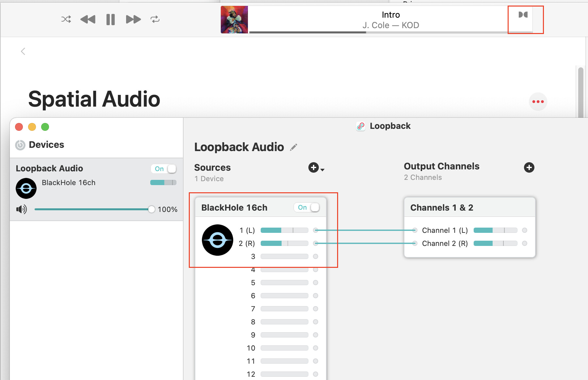Click source channel 5 connector dot
Image resolution: width=588 pixels, height=380 pixels.
316,283
